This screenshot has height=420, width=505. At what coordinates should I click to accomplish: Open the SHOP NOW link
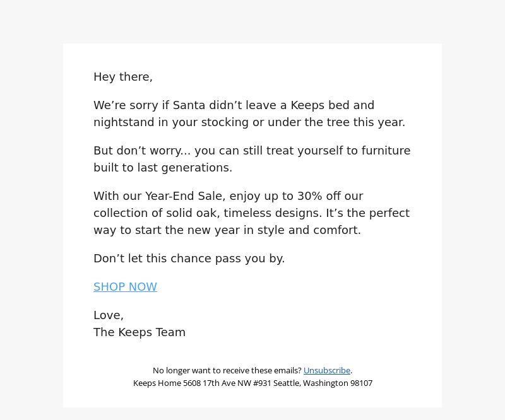tap(125, 287)
